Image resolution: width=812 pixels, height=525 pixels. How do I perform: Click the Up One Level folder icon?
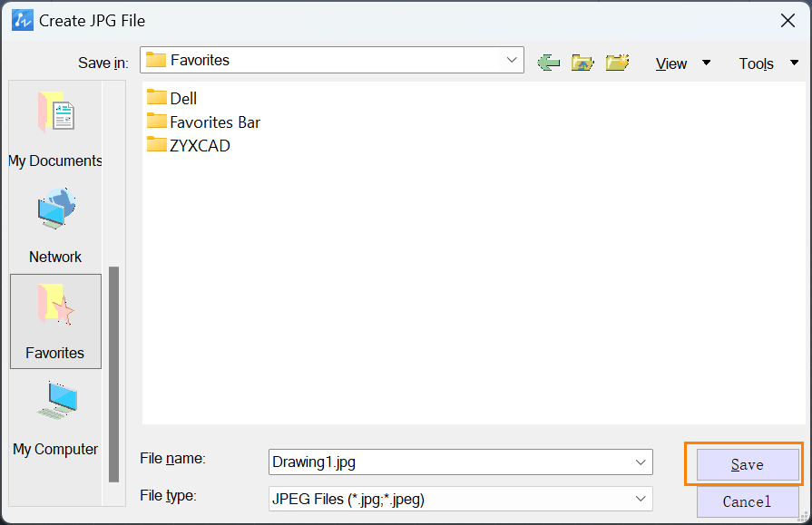(582, 63)
